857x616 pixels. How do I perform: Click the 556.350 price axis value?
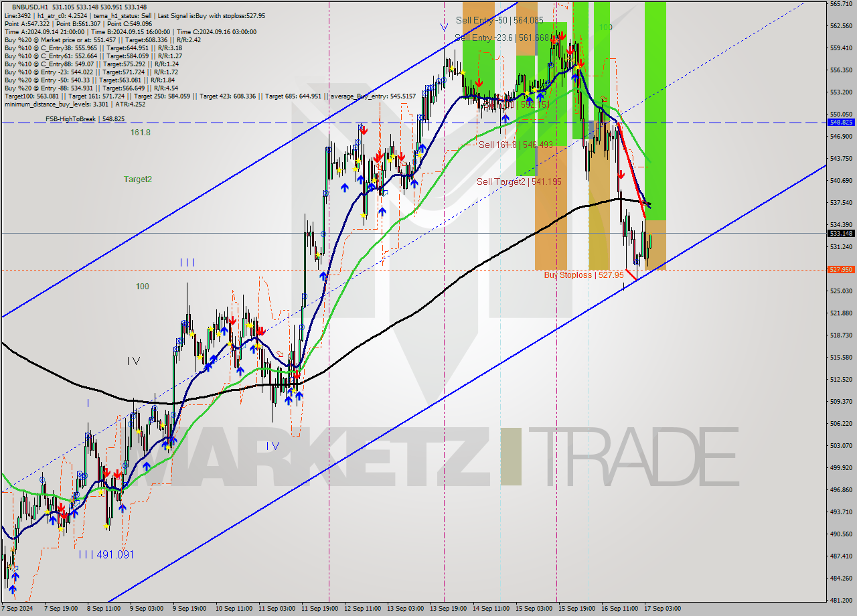pos(841,70)
